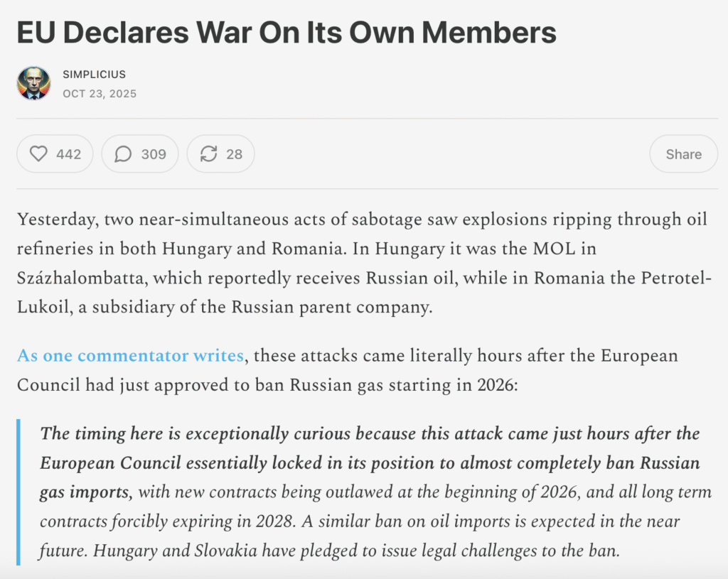Open the "As one commentator writes" link
Viewport: 728px width, 579px height.
(130, 355)
